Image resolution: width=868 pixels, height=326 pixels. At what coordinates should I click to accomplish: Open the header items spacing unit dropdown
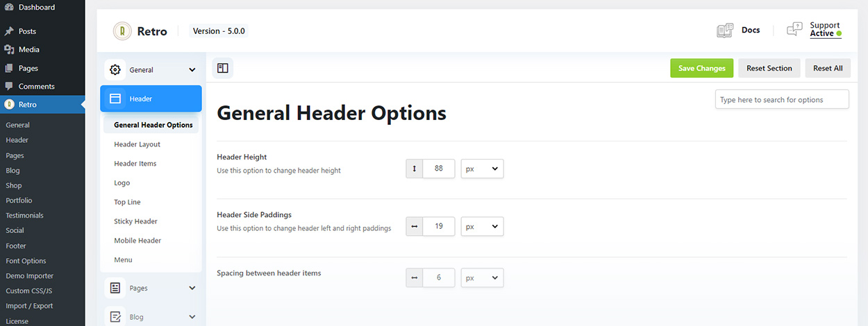pos(482,277)
